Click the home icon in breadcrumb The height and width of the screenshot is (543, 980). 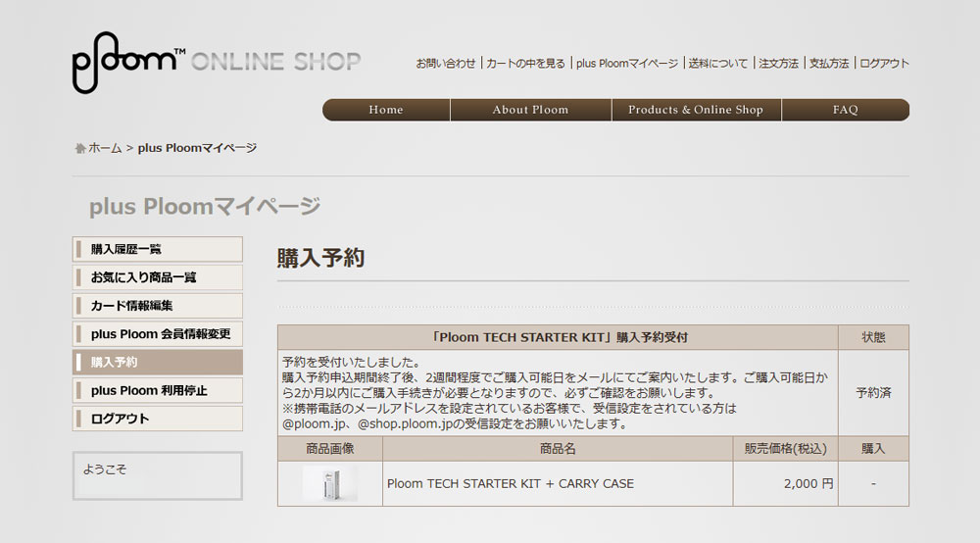point(80,148)
